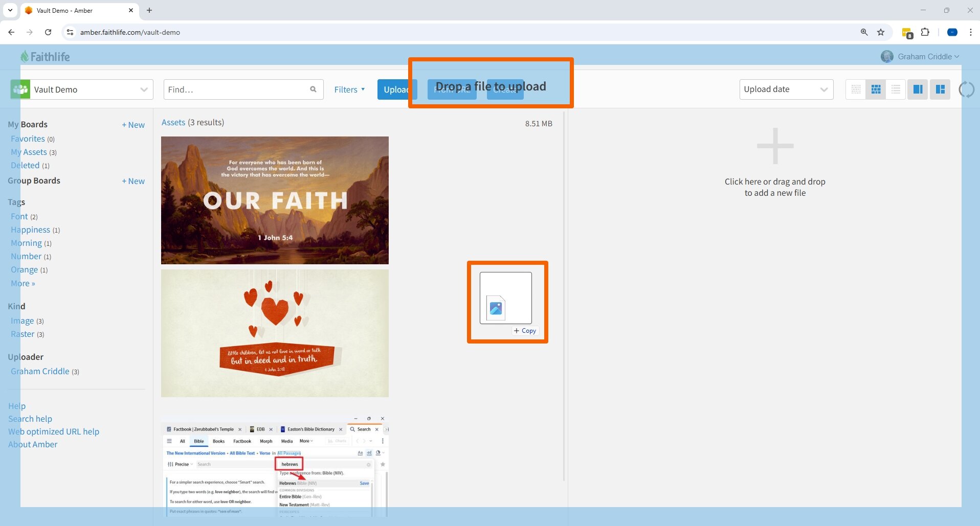Click Graham Criddle's profile avatar

click(x=887, y=56)
